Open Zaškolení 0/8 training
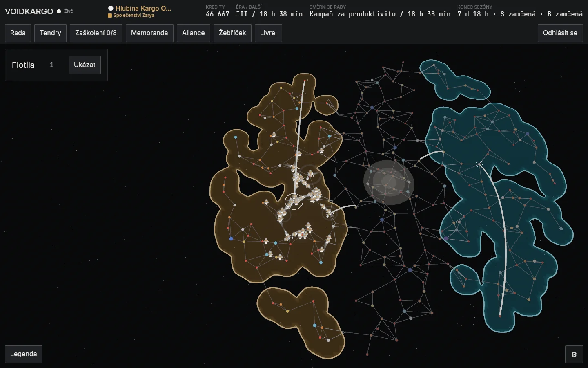The width and height of the screenshot is (588, 368). point(96,33)
